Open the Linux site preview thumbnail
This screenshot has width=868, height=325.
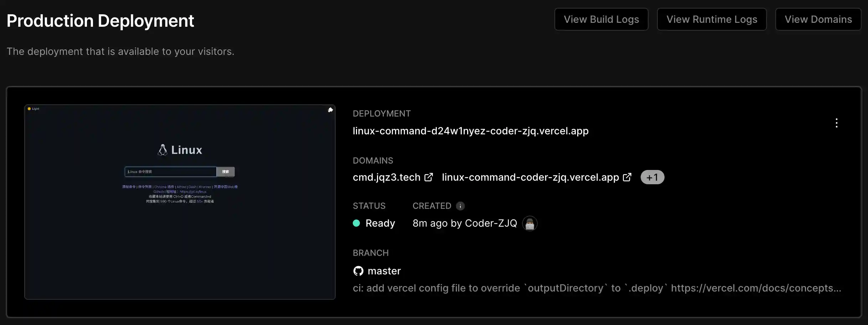[x=180, y=202]
